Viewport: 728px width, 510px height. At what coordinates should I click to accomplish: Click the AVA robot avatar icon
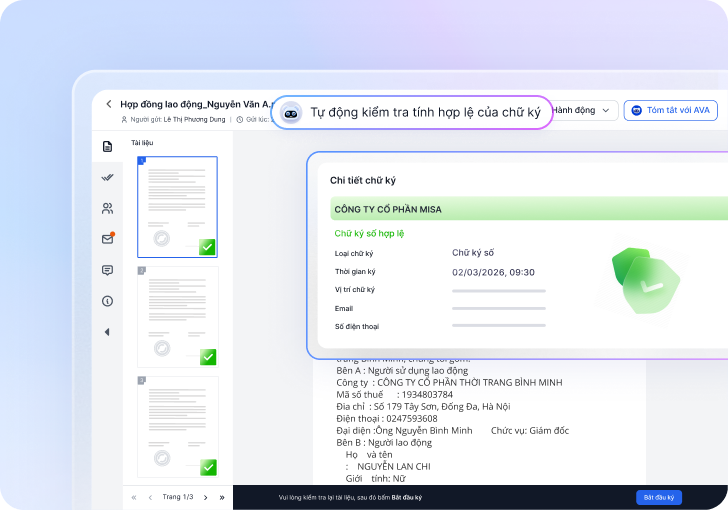point(291,113)
